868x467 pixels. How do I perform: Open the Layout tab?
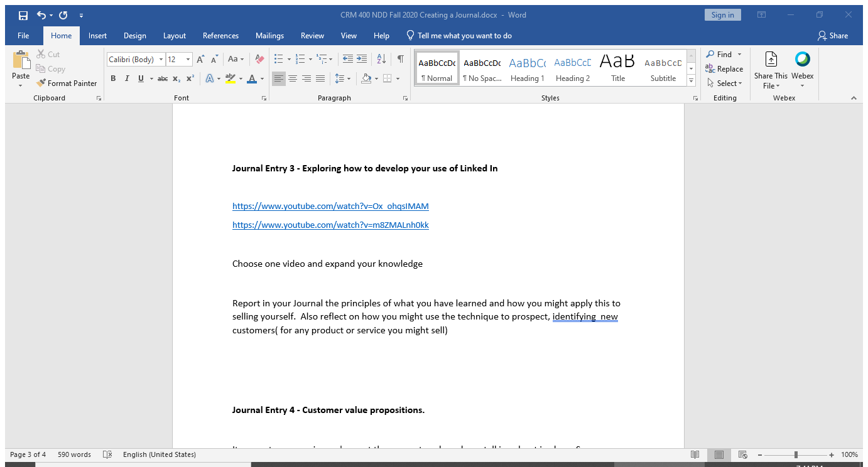click(x=175, y=36)
